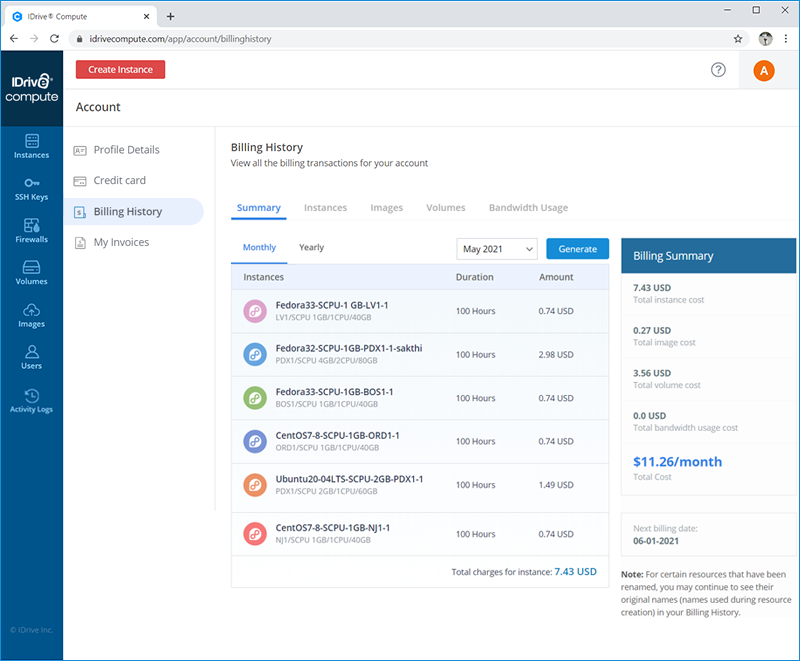Image resolution: width=800 pixels, height=661 pixels.
Task: Click the red CentOS7 NJ1 instance icon
Action: click(255, 534)
